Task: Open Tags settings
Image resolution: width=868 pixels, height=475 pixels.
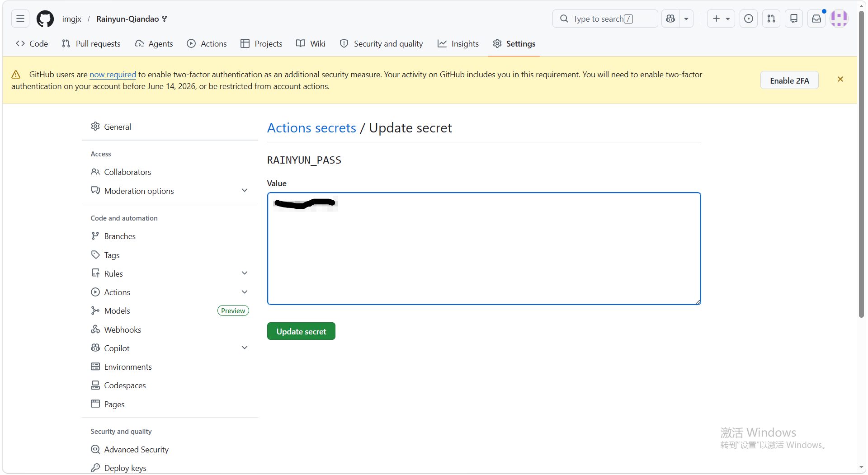Action: [x=170, y=255]
